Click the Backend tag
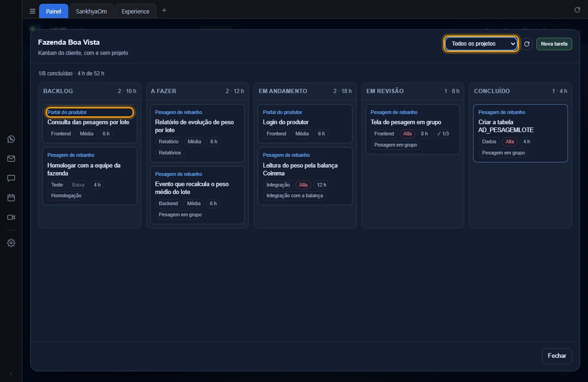This screenshot has width=588, height=382. 168,203
